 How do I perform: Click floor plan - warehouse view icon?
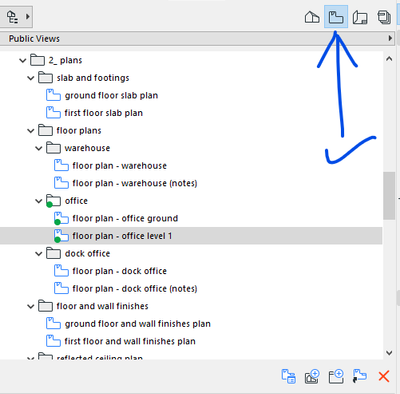61,165
